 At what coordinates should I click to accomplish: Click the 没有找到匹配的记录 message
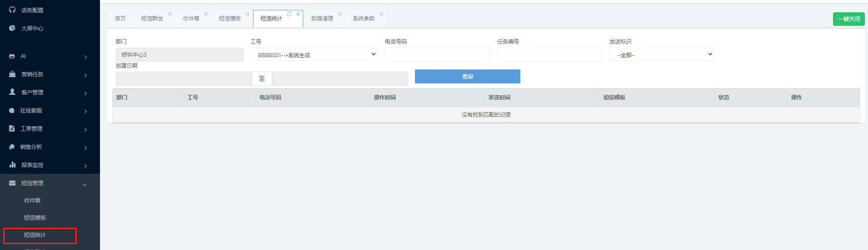pos(486,115)
